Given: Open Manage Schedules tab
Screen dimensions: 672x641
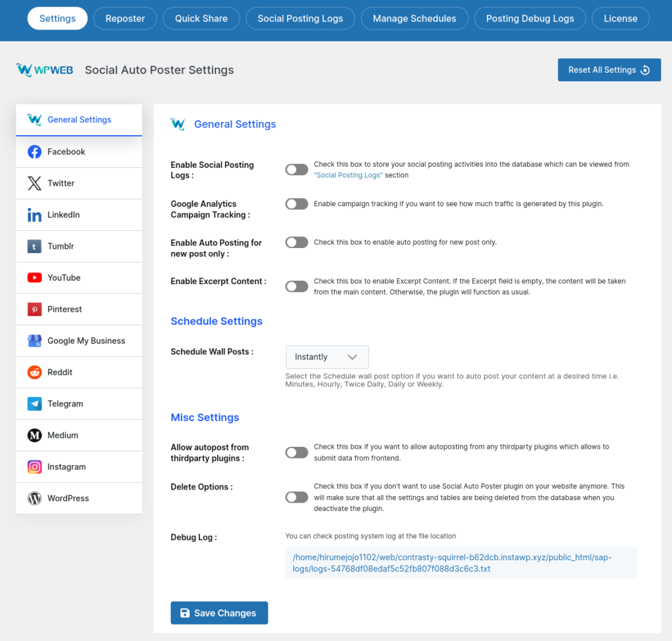Looking at the screenshot, I should (x=415, y=18).
